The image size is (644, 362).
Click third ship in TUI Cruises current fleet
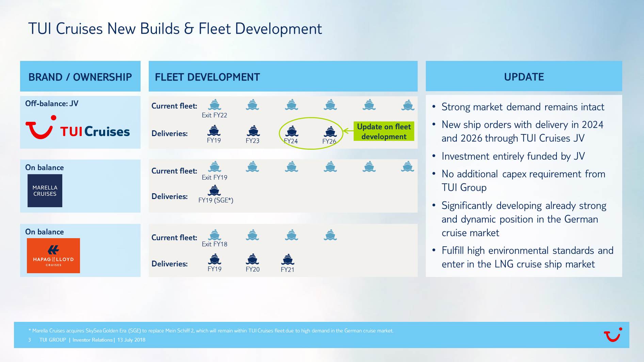click(292, 105)
